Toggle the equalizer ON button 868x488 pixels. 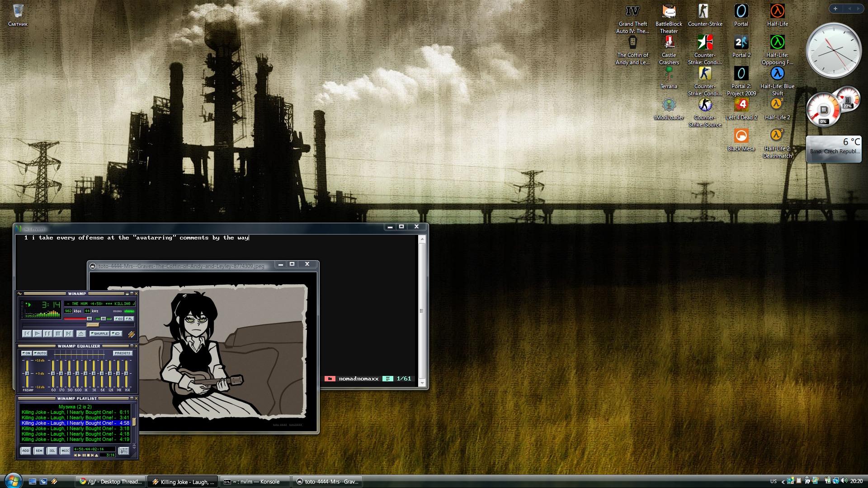[x=27, y=353]
